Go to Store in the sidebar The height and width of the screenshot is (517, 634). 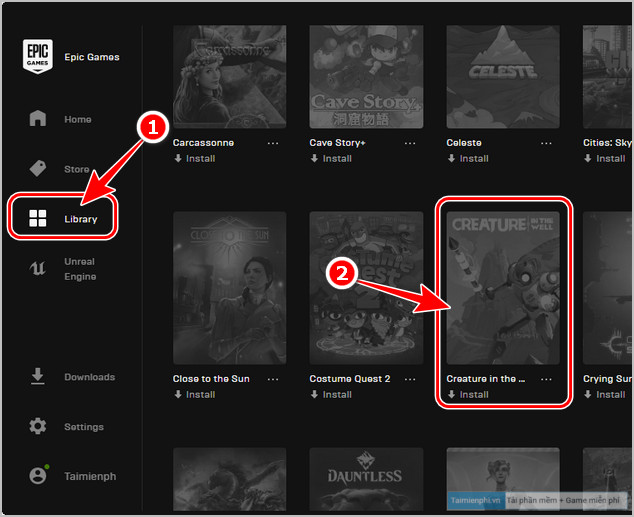point(77,169)
